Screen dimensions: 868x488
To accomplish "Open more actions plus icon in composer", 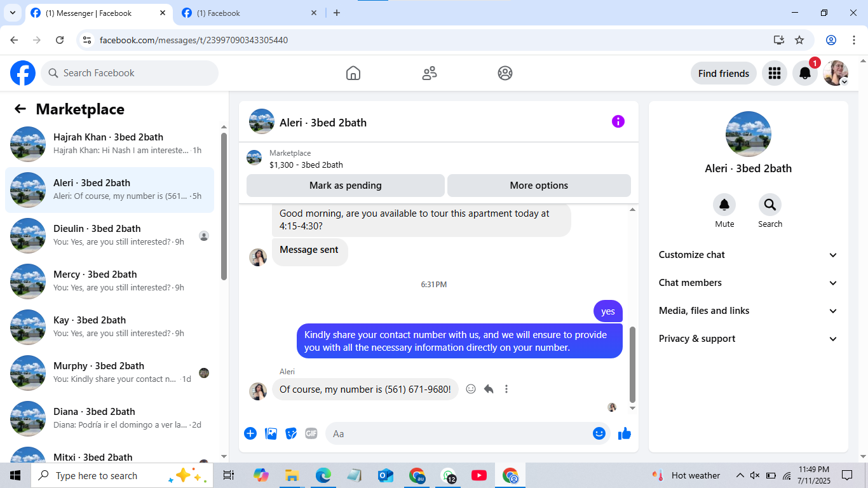I will coord(250,433).
